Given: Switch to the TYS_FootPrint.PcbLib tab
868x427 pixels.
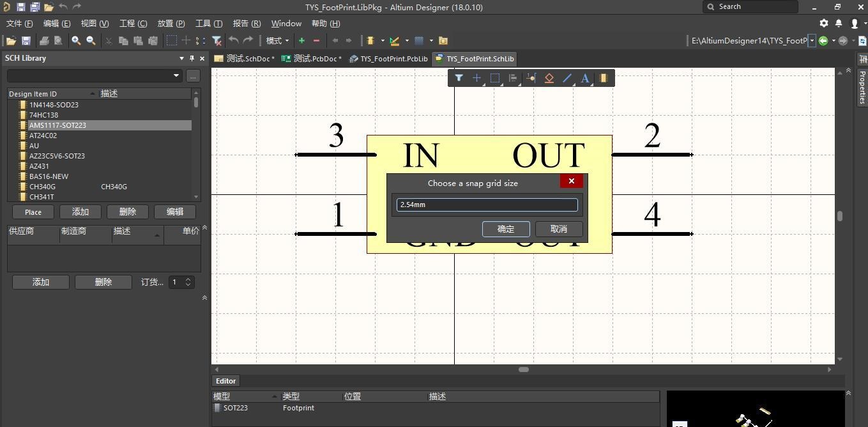Looking at the screenshot, I should (x=388, y=59).
